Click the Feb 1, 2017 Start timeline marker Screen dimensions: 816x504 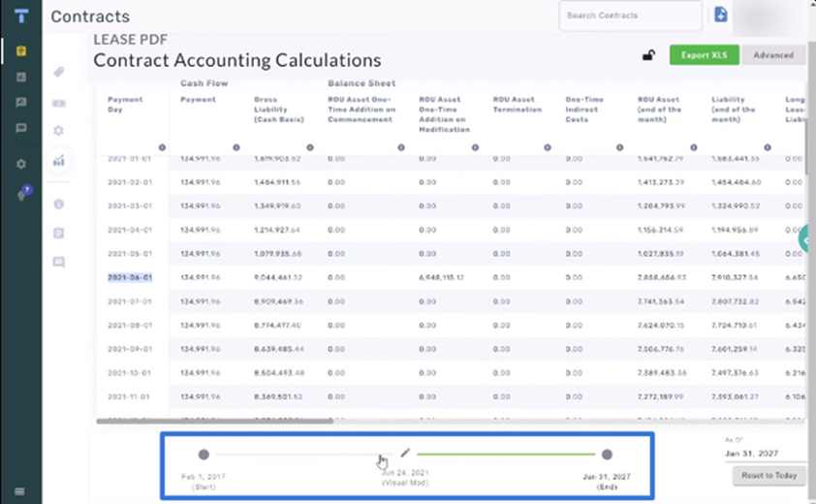pyautogui.click(x=204, y=454)
